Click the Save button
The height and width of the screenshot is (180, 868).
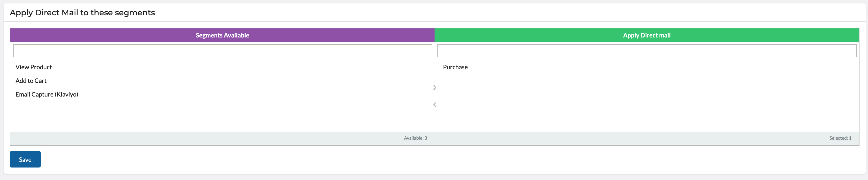tap(25, 160)
